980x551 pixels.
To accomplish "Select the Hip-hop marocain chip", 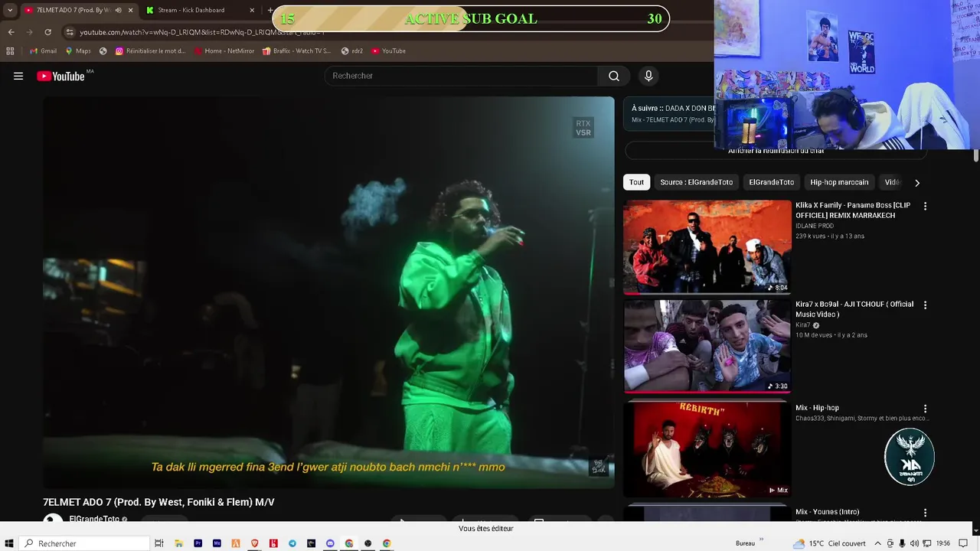I will point(839,182).
